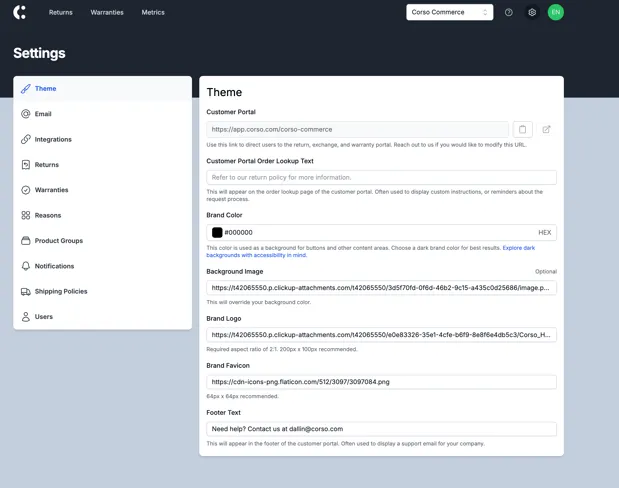The image size is (619, 488).
Task: Open the help question mark icon
Action: (508, 13)
